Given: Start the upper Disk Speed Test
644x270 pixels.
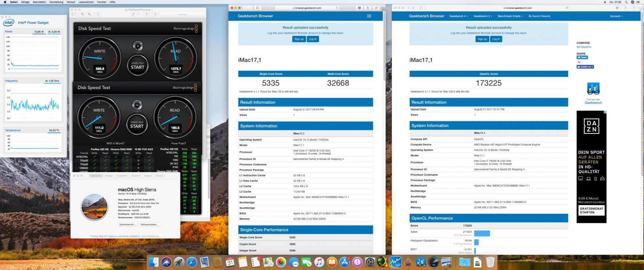Looking at the screenshot, I should pyautogui.click(x=138, y=65).
